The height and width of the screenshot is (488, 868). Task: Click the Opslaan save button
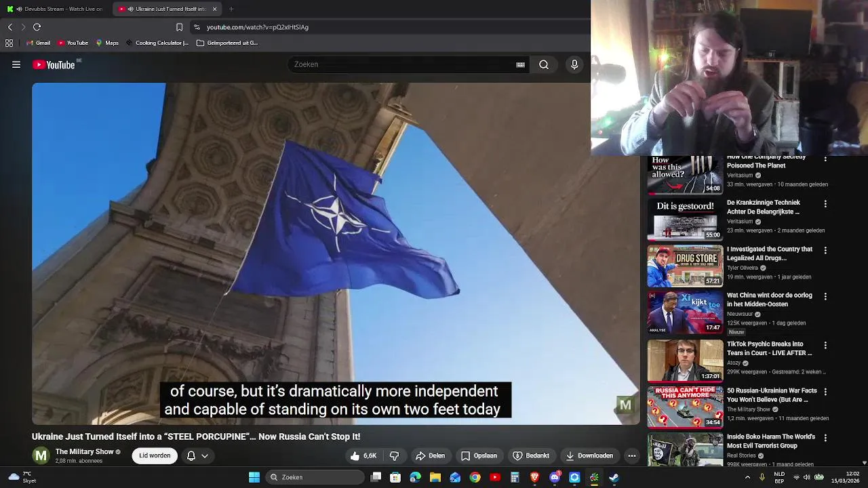click(x=479, y=455)
